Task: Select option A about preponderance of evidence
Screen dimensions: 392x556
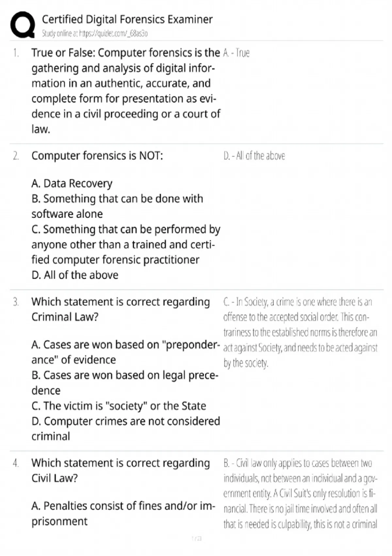Action: (125, 352)
